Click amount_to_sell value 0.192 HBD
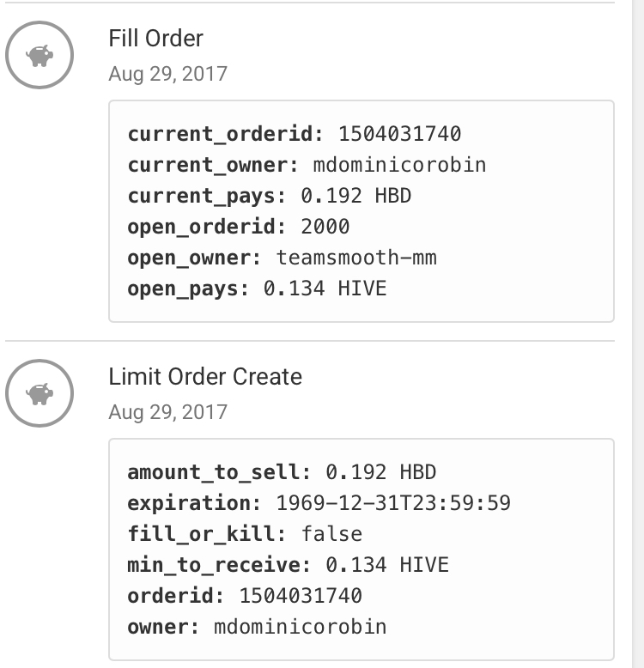Viewport: 644px width, 668px height. click(380, 472)
